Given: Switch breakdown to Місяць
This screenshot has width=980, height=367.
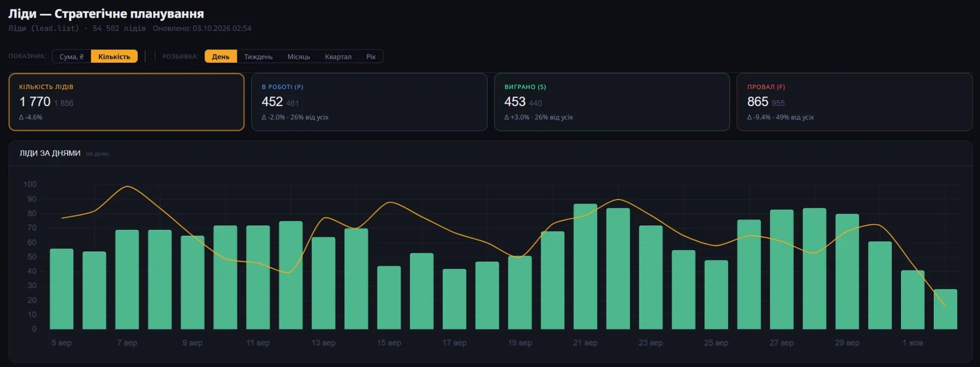Looking at the screenshot, I should click(299, 56).
